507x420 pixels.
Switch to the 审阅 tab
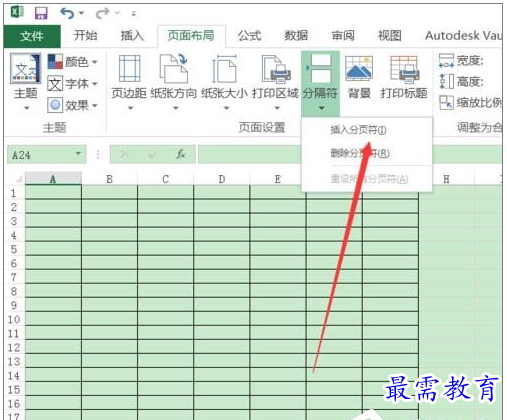pos(343,35)
